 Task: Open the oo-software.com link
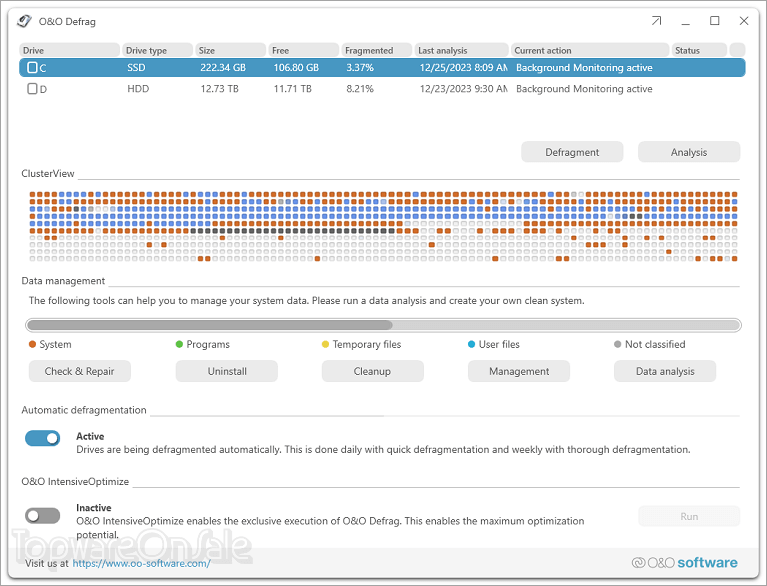click(x=141, y=563)
